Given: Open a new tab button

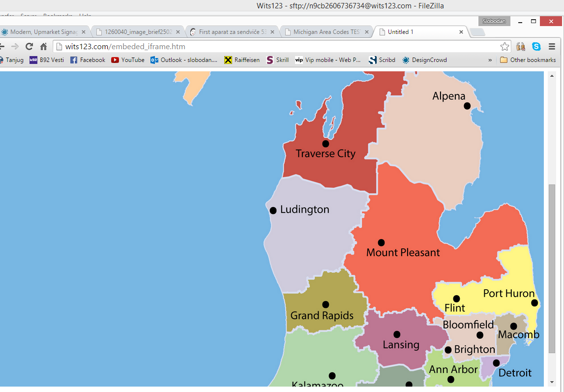Looking at the screenshot, I should pyautogui.click(x=477, y=32).
